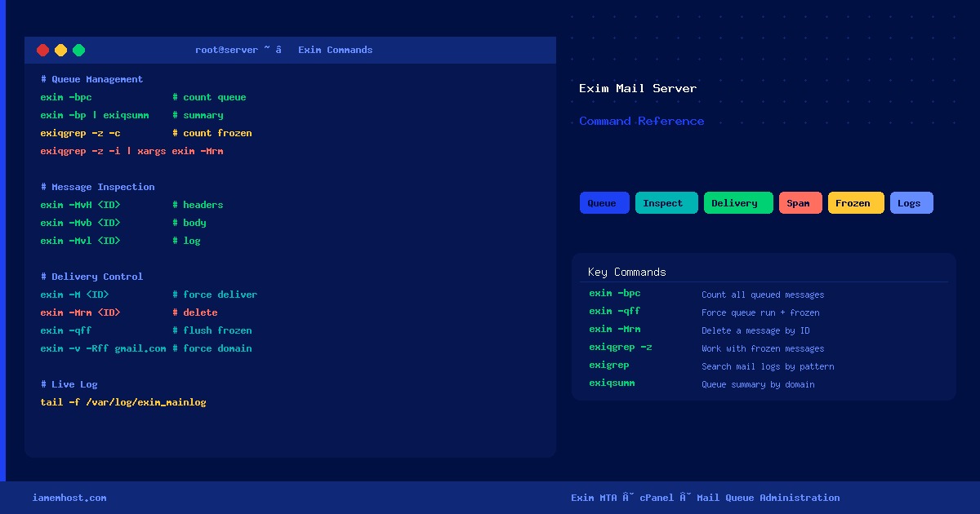Image resolution: width=980 pixels, height=514 pixels.
Task: Select the Logs tag
Action: pyautogui.click(x=911, y=203)
